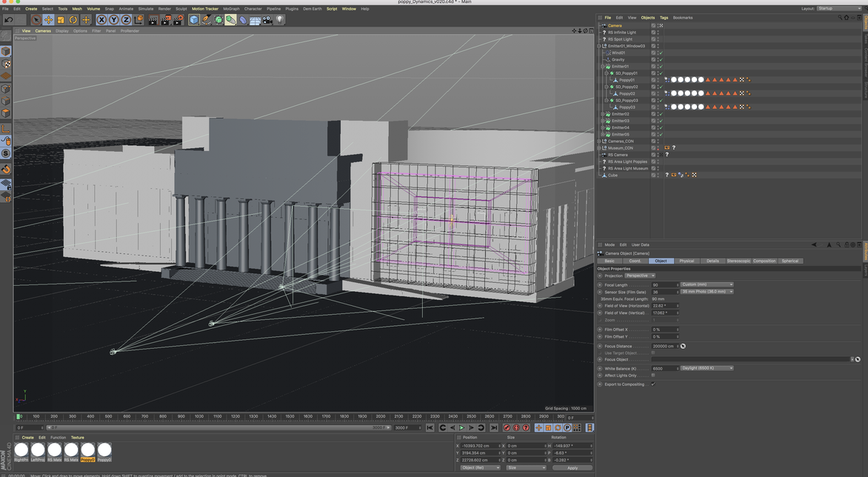Image resolution: width=868 pixels, height=477 pixels.
Task: Toggle the X-axis lock icon
Action: [102, 20]
